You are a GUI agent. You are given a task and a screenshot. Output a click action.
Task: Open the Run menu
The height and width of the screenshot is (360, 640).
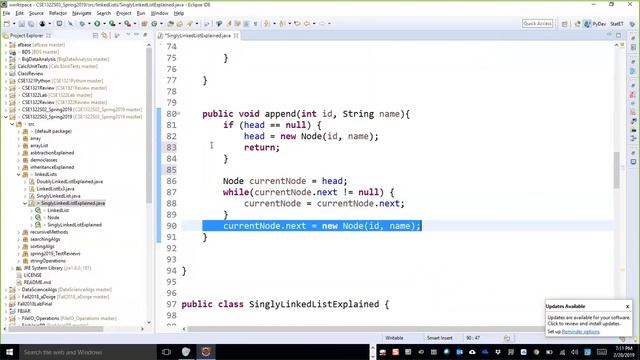pos(141,13)
